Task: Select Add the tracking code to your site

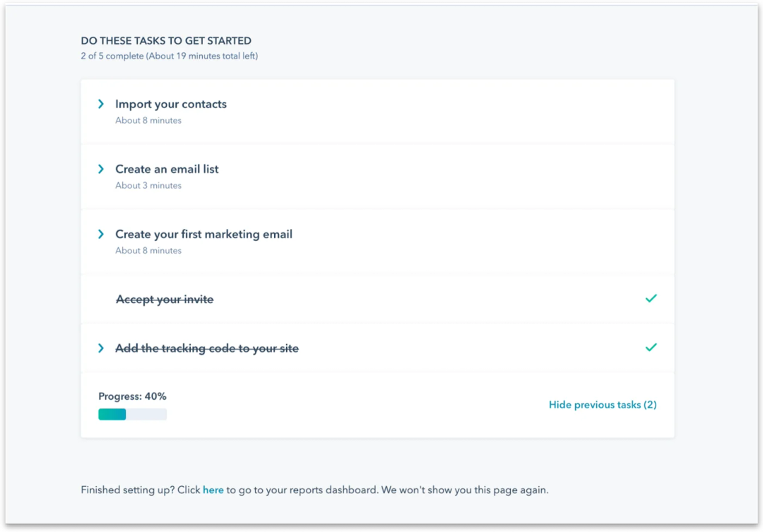Action: pyautogui.click(x=207, y=348)
